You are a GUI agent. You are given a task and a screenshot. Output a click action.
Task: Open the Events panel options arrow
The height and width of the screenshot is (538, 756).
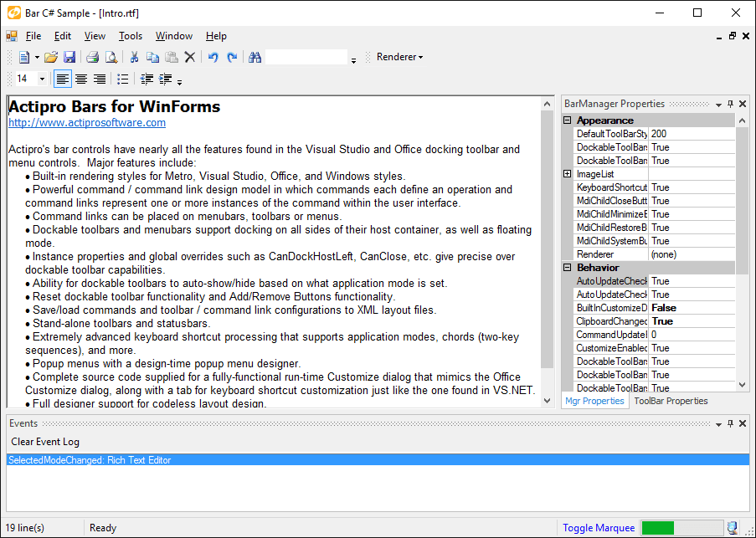(718, 424)
